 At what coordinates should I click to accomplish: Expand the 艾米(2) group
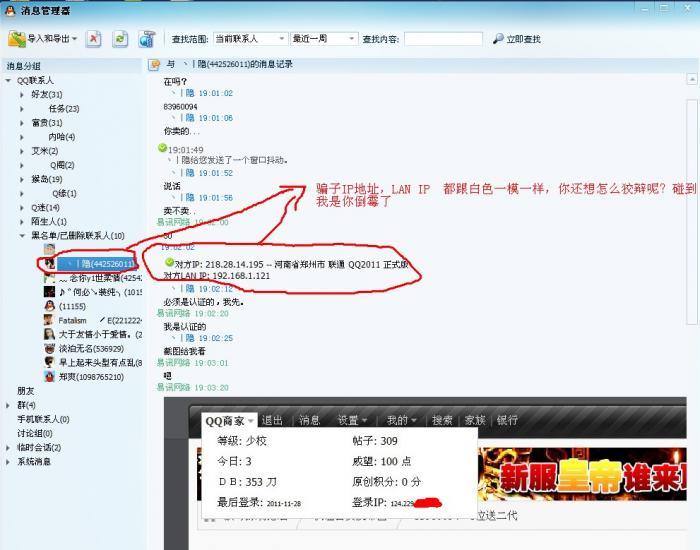tap(22, 151)
